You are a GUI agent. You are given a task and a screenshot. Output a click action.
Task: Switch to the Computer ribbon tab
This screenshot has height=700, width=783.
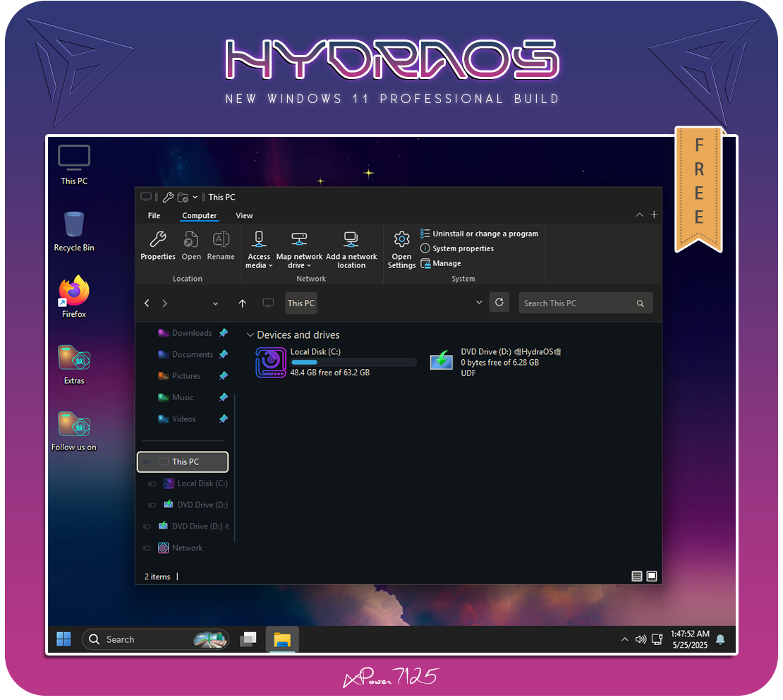(x=199, y=215)
